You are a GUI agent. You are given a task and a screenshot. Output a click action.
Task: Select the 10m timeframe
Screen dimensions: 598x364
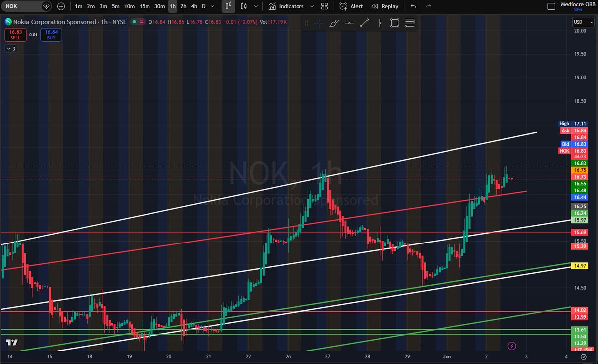click(129, 6)
